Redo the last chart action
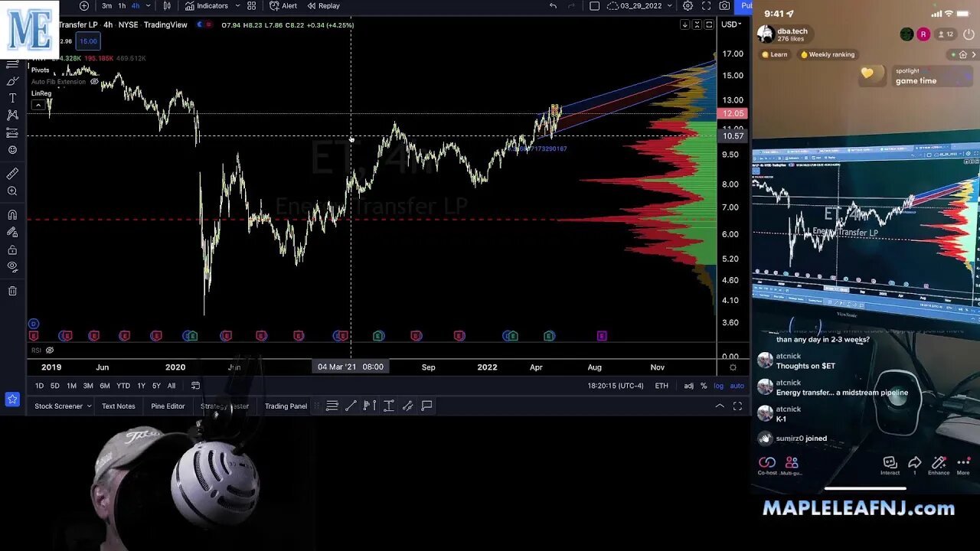The height and width of the screenshot is (551, 980). tap(571, 5)
